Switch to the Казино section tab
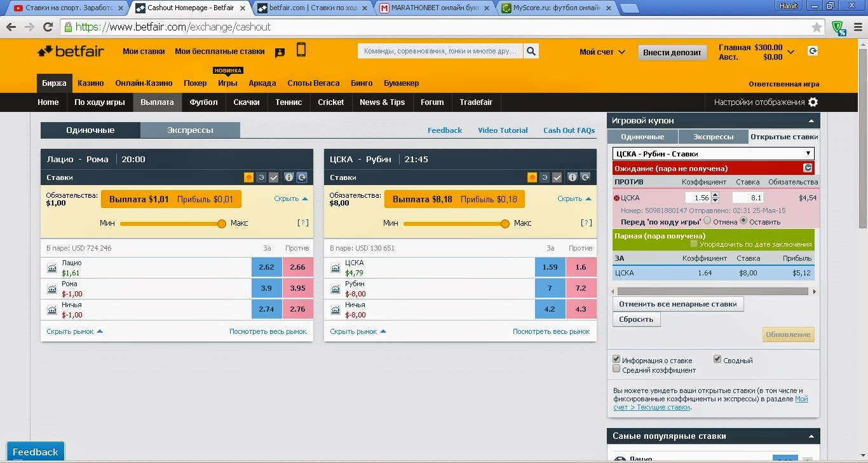Image resolution: width=868 pixels, height=463 pixels. point(90,83)
